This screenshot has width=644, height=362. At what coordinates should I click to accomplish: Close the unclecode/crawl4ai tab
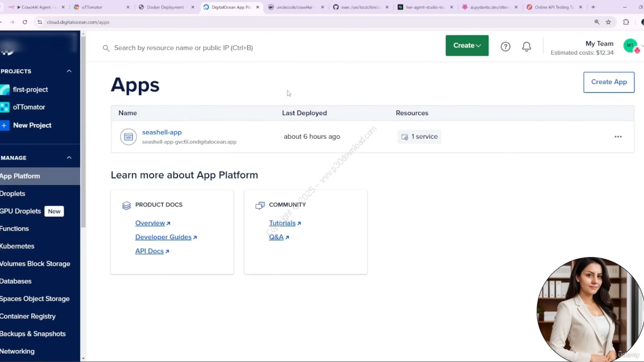tap(322, 7)
